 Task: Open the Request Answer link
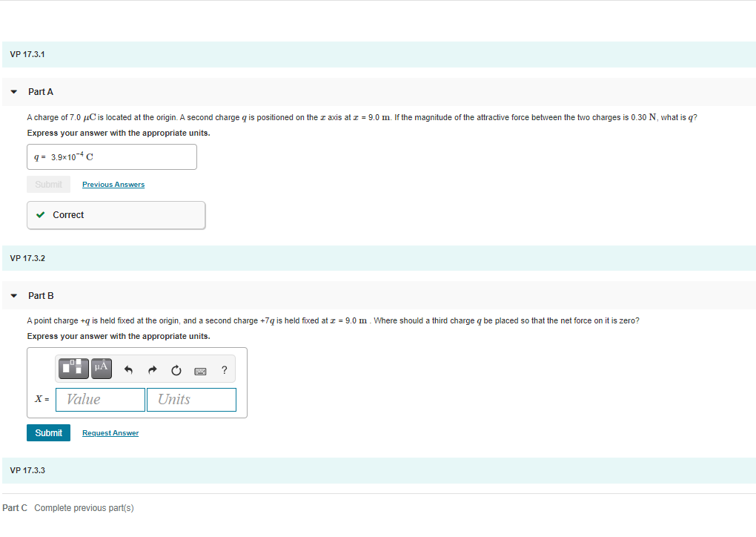pyautogui.click(x=110, y=432)
